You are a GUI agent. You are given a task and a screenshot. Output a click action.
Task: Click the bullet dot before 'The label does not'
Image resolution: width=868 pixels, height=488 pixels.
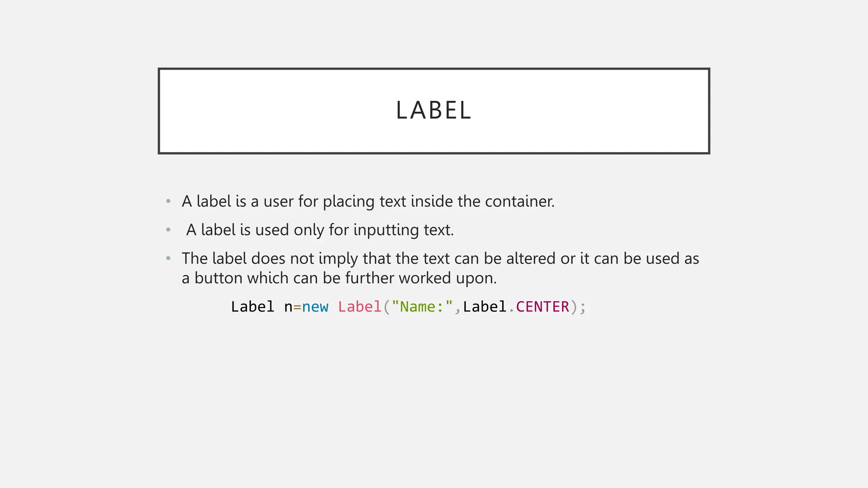pyautogui.click(x=168, y=258)
